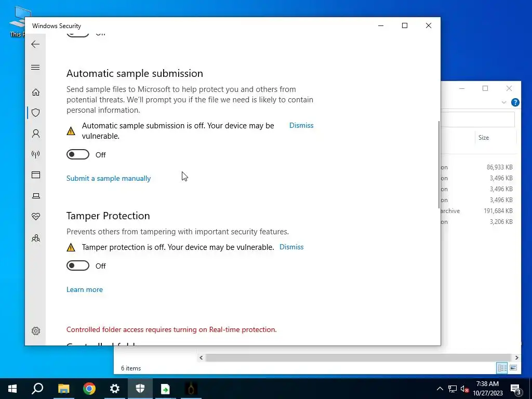
Task: Open the Windows Start menu
Action: 12,389
